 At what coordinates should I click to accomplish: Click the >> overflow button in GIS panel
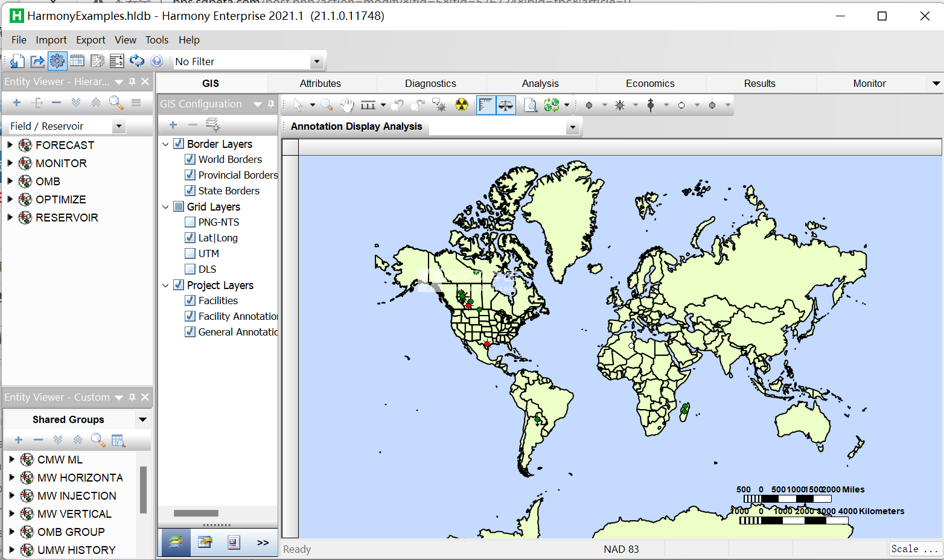[x=263, y=542]
